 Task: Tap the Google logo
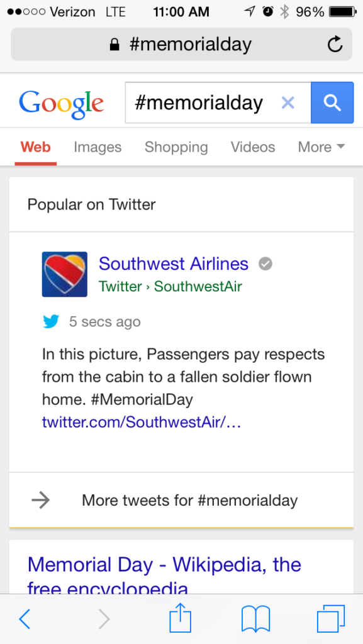pyautogui.click(x=61, y=104)
